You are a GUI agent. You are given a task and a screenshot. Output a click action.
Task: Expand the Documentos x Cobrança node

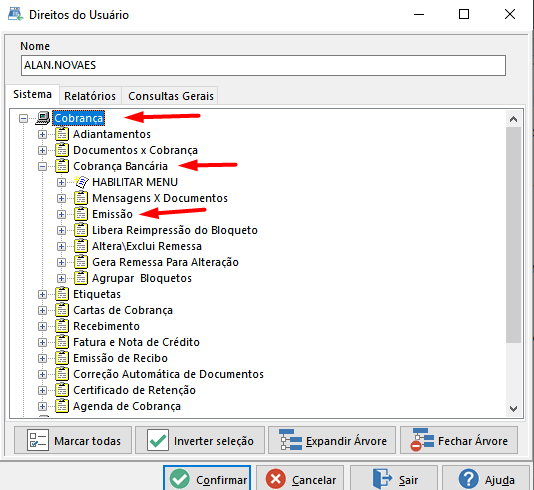pos(43,151)
